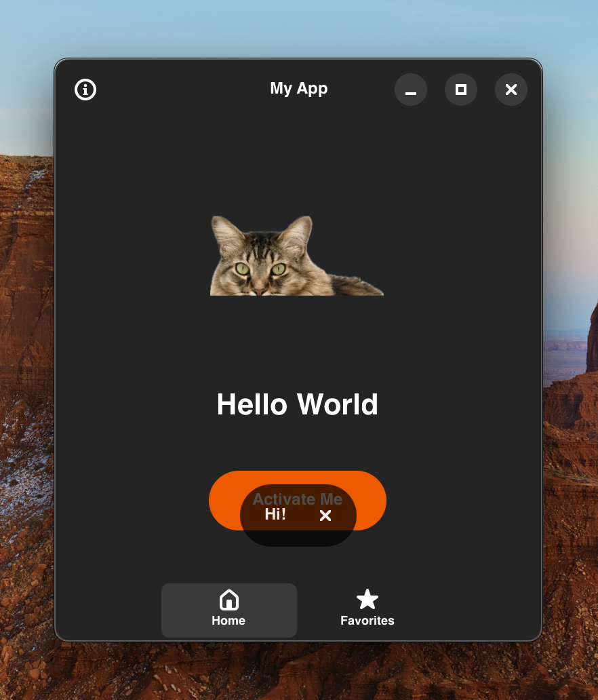This screenshot has height=700, width=598.
Task: Click the Hi! text in the toast
Action: coord(275,514)
